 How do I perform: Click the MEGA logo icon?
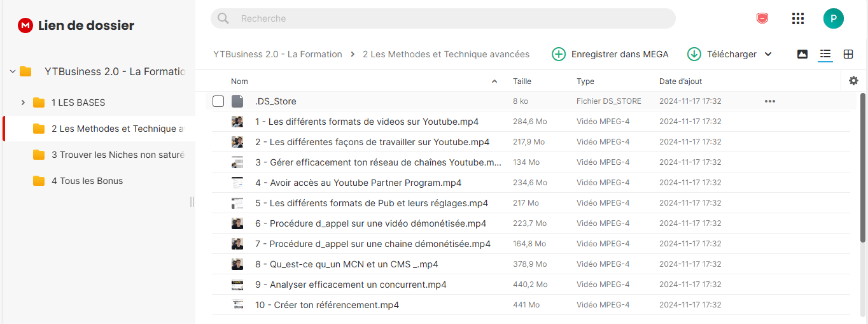25,25
